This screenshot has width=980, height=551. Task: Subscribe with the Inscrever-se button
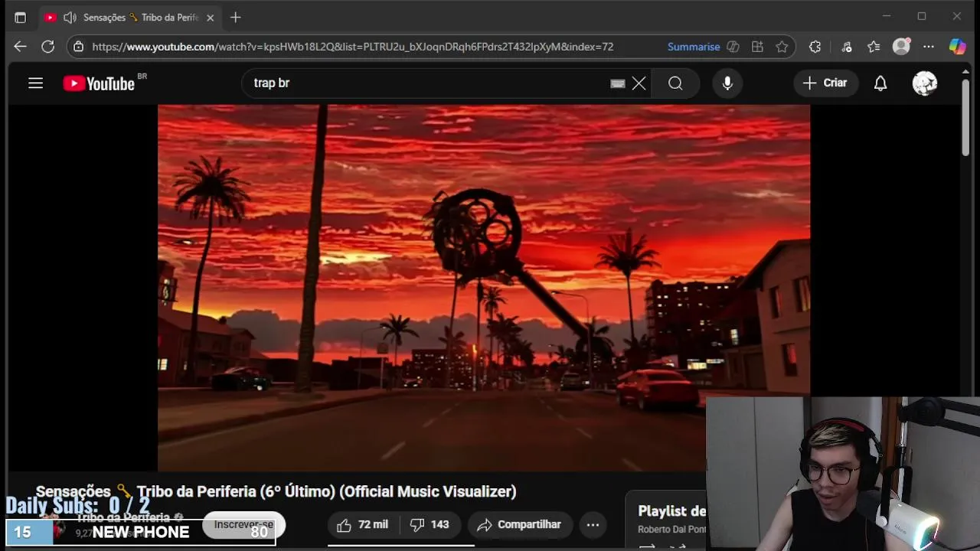pos(243,525)
